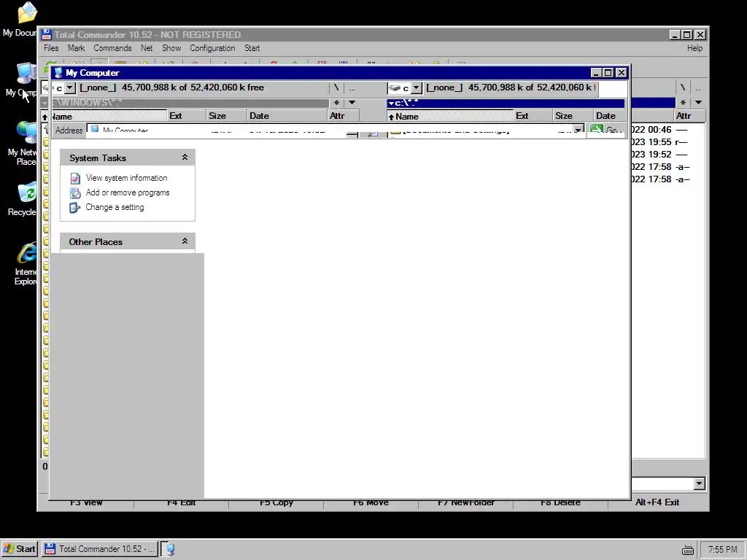Collapse the System Tasks section
This screenshot has height=560, width=747.
coord(185,157)
